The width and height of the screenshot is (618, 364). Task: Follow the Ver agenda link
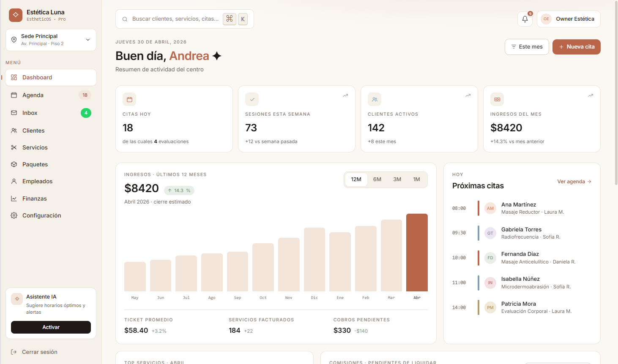coord(574,182)
